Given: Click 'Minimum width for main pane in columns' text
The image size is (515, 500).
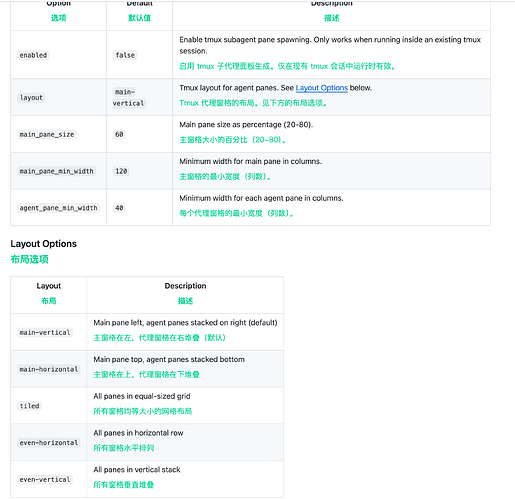Looking at the screenshot, I should tap(250, 161).
